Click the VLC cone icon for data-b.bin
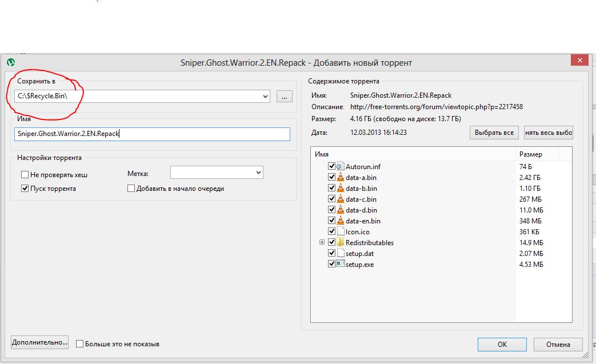Image resolution: width=596 pixels, height=364 pixels. pyautogui.click(x=340, y=188)
